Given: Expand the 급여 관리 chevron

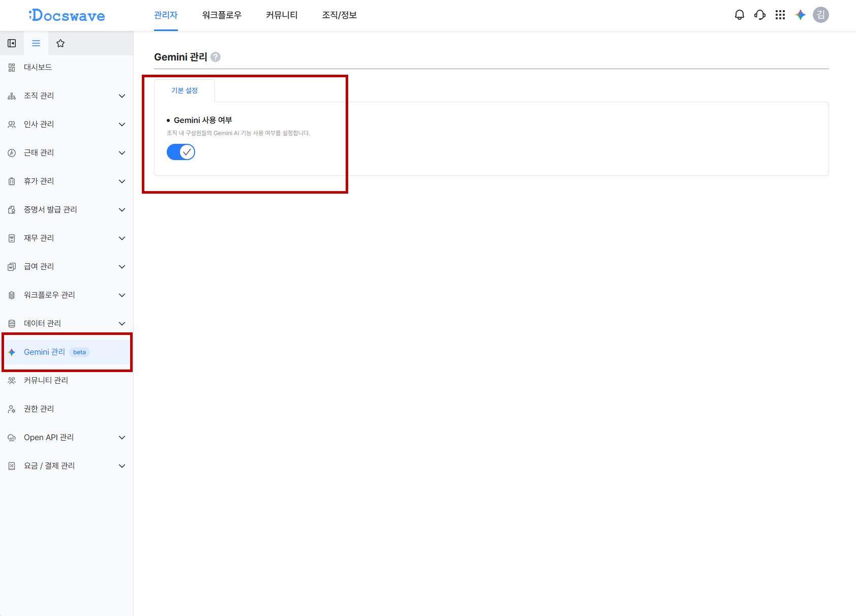Looking at the screenshot, I should (x=122, y=267).
